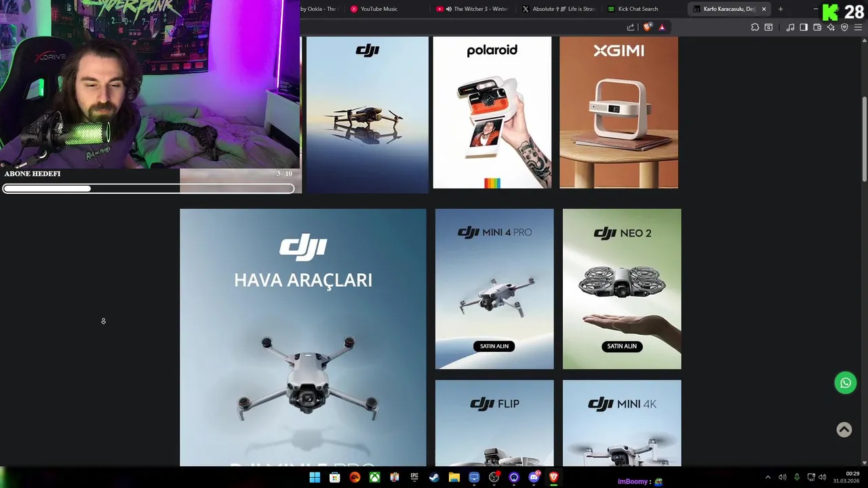Open the browser extensions puzzle icon

click(x=755, y=27)
